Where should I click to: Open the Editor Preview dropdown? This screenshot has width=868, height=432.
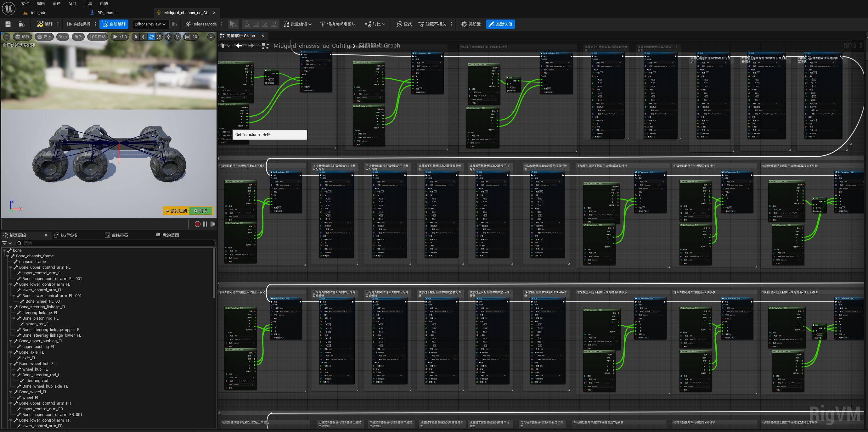(x=150, y=24)
